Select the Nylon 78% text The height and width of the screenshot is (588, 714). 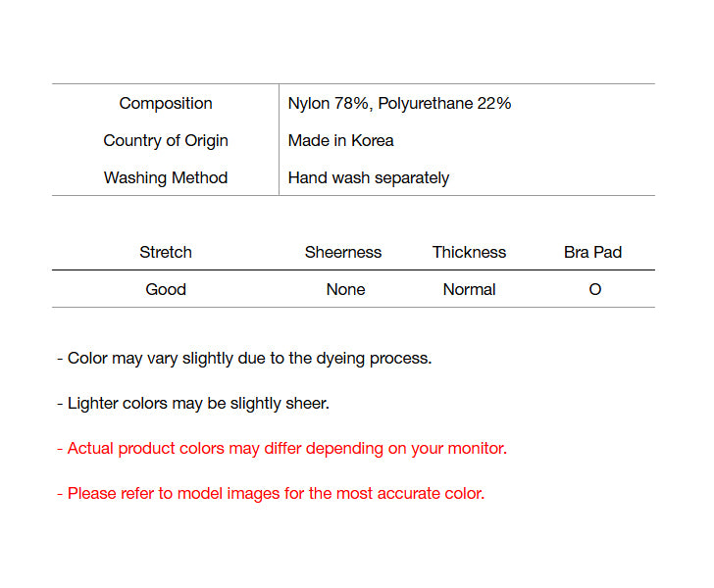click(331, 103)
